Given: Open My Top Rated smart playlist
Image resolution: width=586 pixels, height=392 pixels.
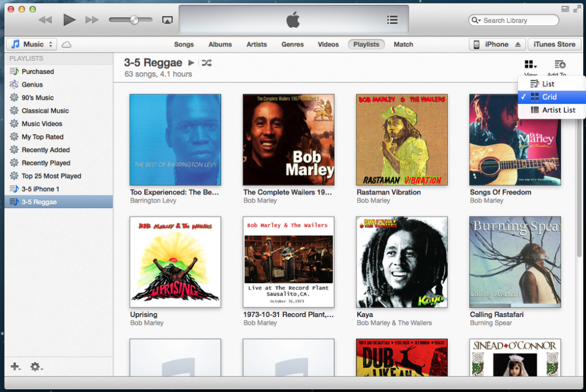Looking at the screenshot, I should point(59,137).
